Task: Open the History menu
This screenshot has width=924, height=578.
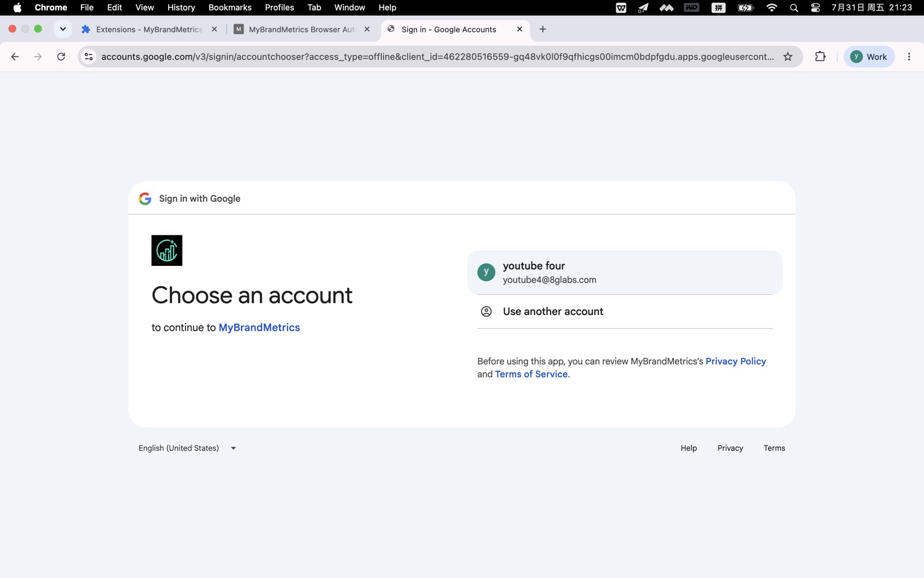Action: [181, 8]
